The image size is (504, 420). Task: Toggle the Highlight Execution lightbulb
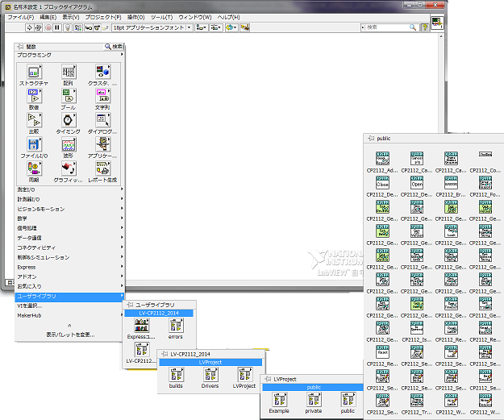click(x=68, y=27)
